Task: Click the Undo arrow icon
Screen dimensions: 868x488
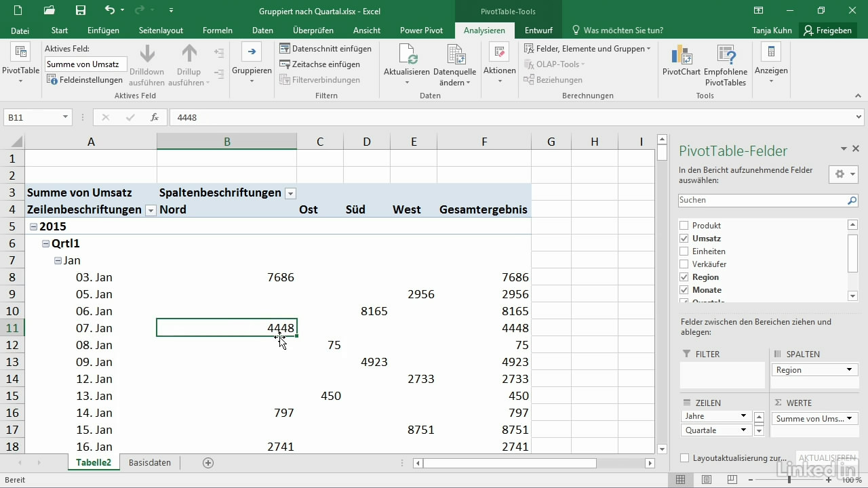Action: point(110,10)
